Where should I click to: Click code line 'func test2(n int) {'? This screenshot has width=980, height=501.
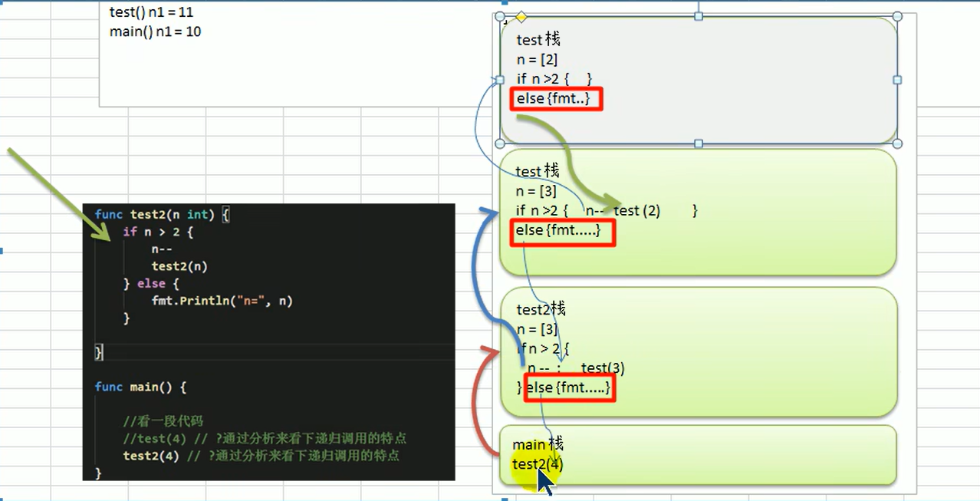(162, 215)
